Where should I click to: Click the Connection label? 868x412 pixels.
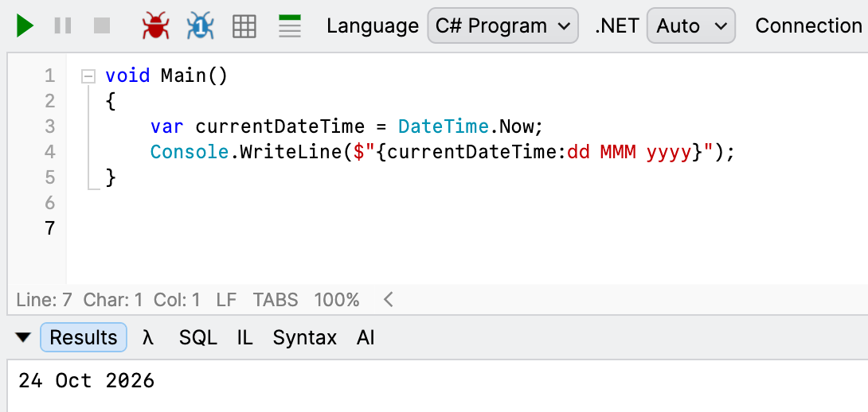[x=808, y=25]
